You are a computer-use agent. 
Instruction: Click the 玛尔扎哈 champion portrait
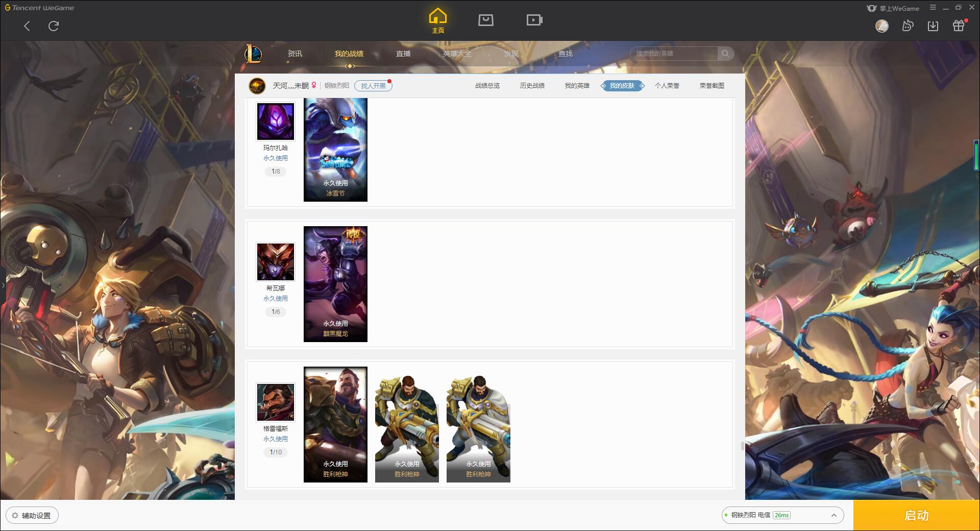point(276,122)
